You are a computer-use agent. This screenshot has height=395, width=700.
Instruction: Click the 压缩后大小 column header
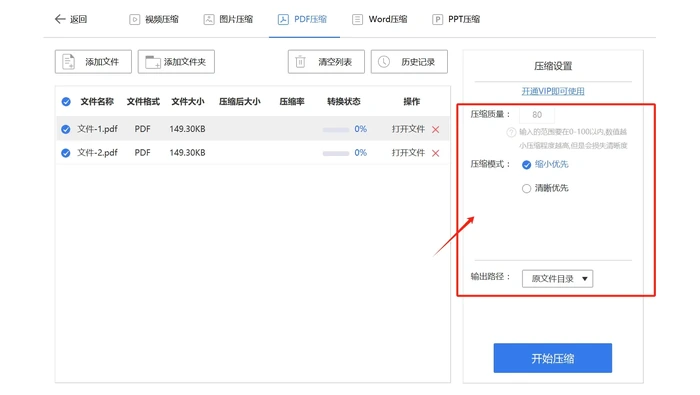pyautogui.click(x=240, y=102)
